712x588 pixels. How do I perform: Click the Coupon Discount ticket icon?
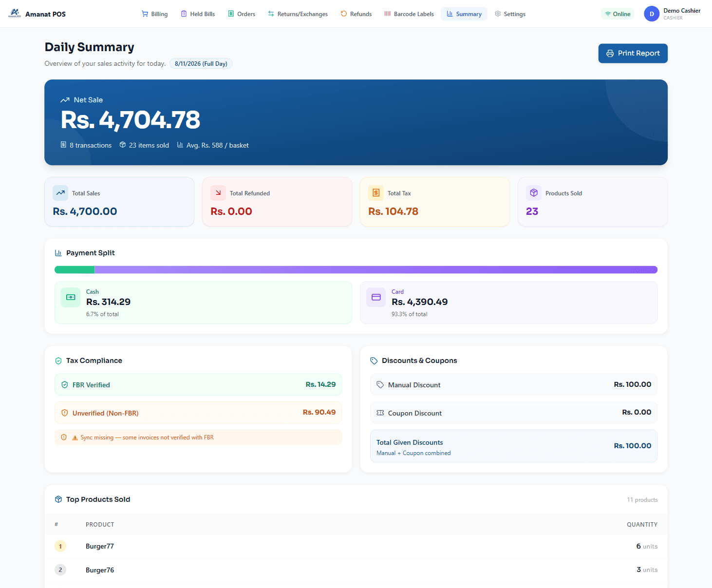coord(380,413)
